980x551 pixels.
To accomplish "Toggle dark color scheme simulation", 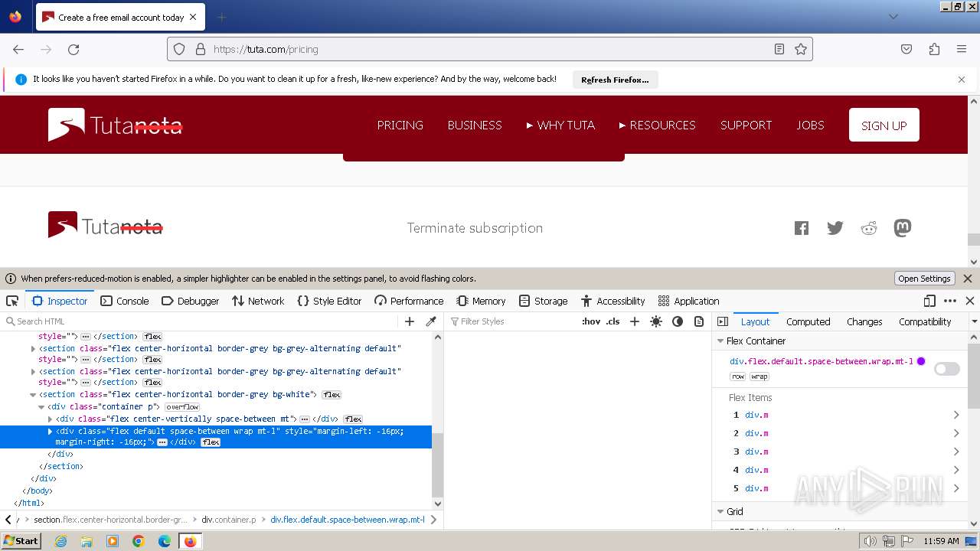I will [678, 321].
